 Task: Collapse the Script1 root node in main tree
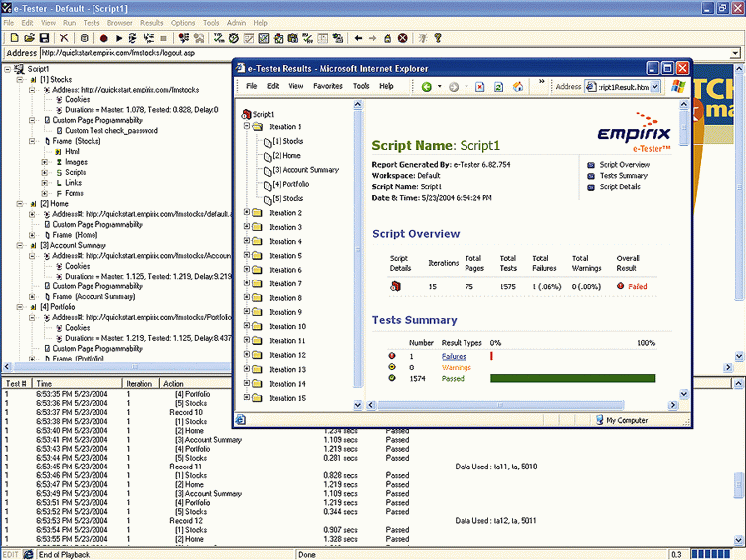pos(8,69)
